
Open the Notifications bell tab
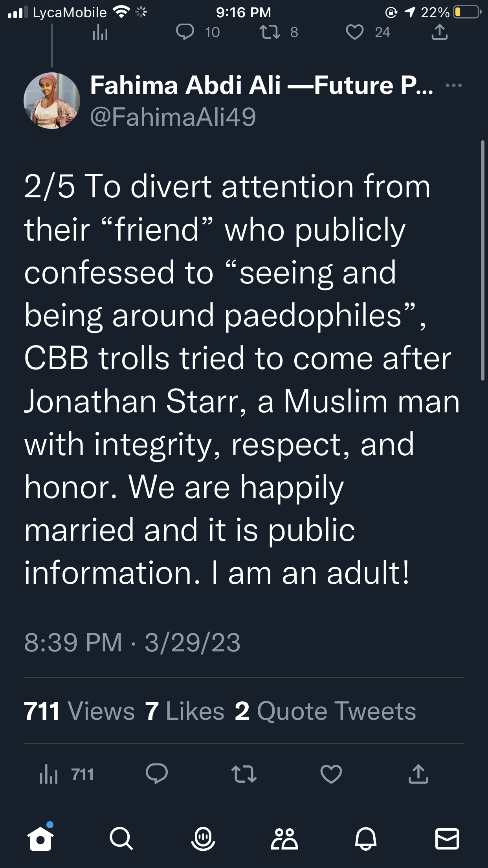(366, 839)
